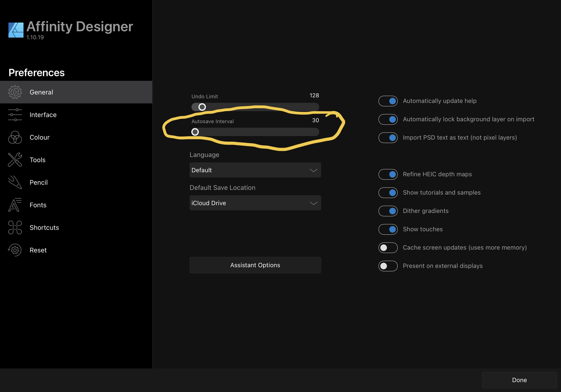Toggle Dither gradients off
561x392 pixels.
(388, 211)
